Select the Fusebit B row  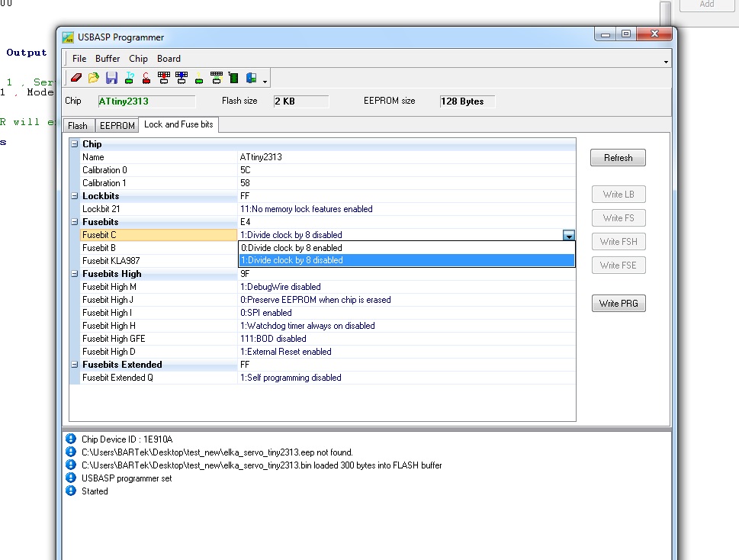pyautogui.click(x=159, y=248)
